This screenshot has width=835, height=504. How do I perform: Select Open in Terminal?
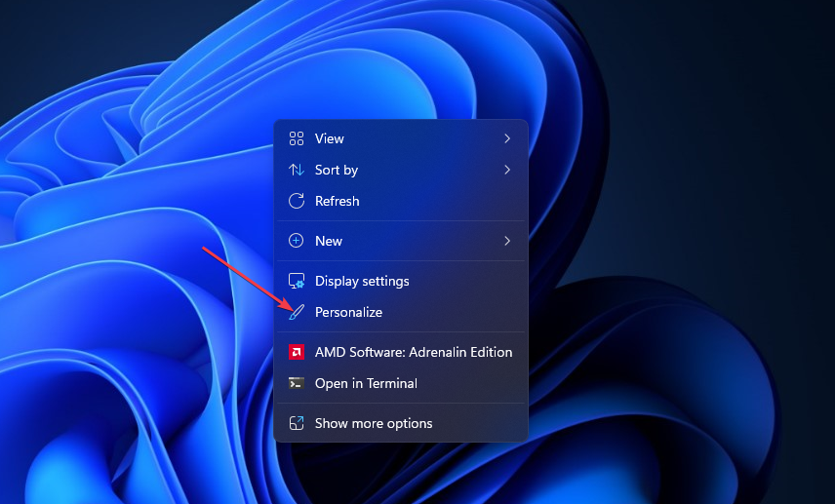click(x=401, y=383)
